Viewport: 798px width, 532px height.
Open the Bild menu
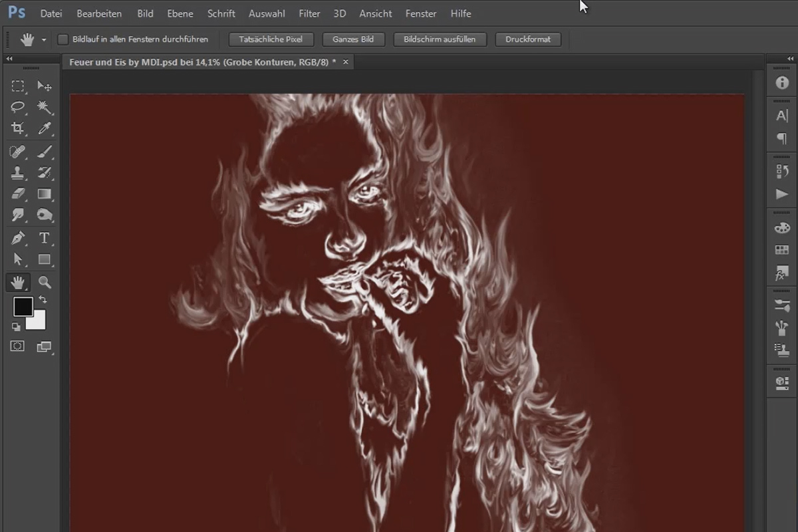(145, 13)
